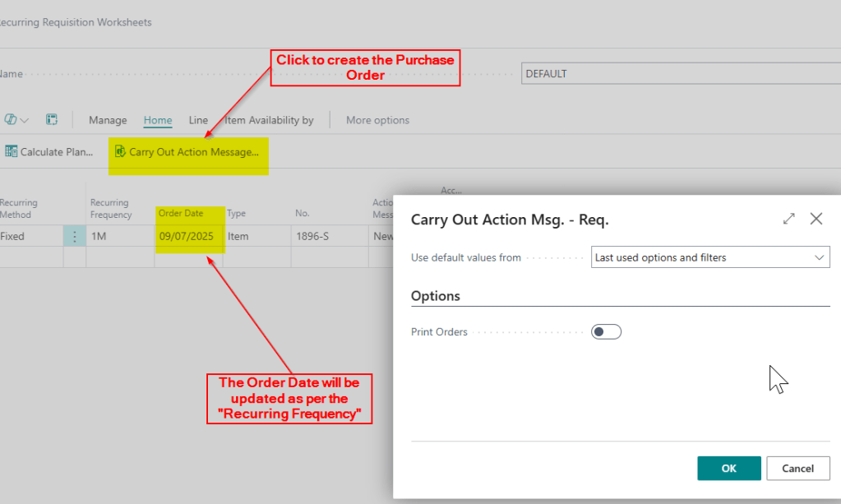Open the row's three-dot Show more options
Screen dimensions: 841x504
[x=75, y=237]
